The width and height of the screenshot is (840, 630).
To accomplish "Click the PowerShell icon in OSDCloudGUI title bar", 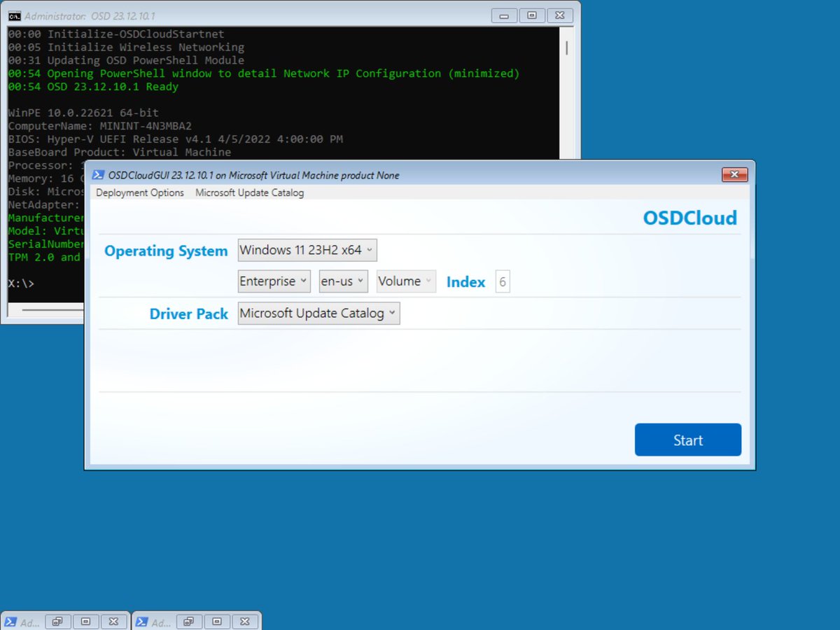I will (99, 175).
